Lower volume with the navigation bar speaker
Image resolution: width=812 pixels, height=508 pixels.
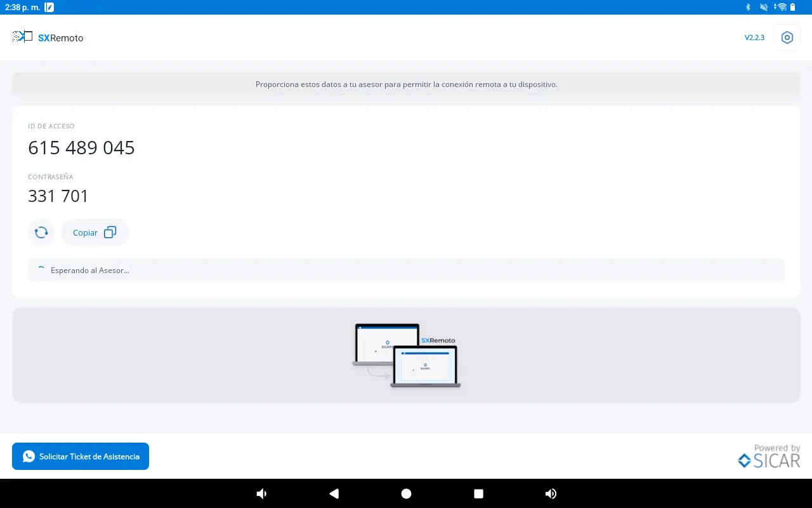261,493
